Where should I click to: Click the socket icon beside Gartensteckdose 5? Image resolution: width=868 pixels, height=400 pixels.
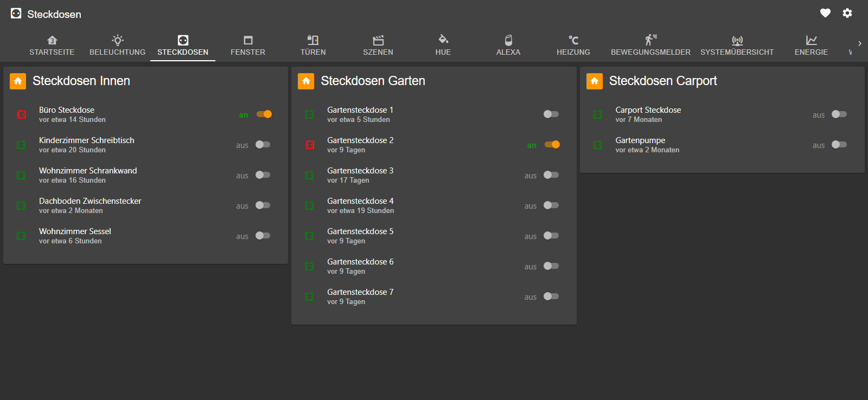pos(309,236)
